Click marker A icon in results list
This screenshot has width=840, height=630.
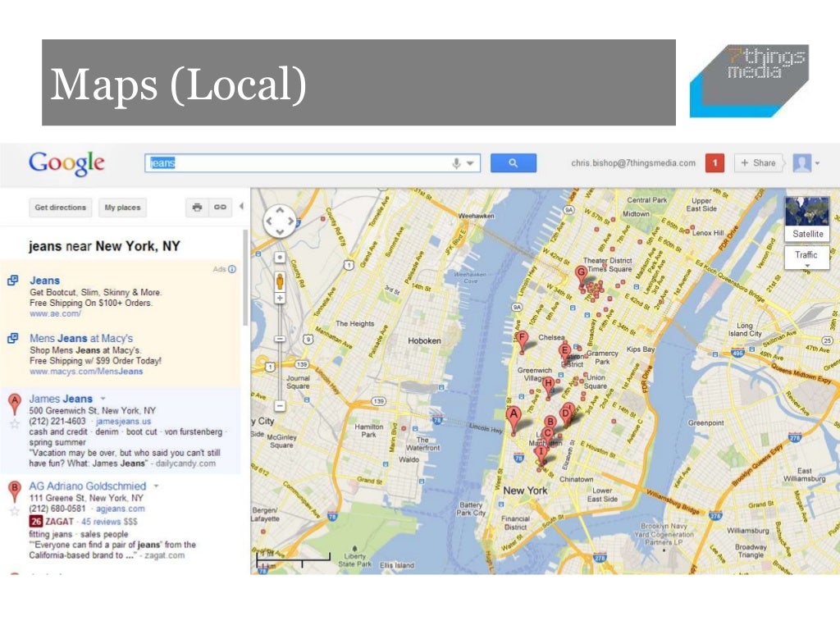(15, 404)
